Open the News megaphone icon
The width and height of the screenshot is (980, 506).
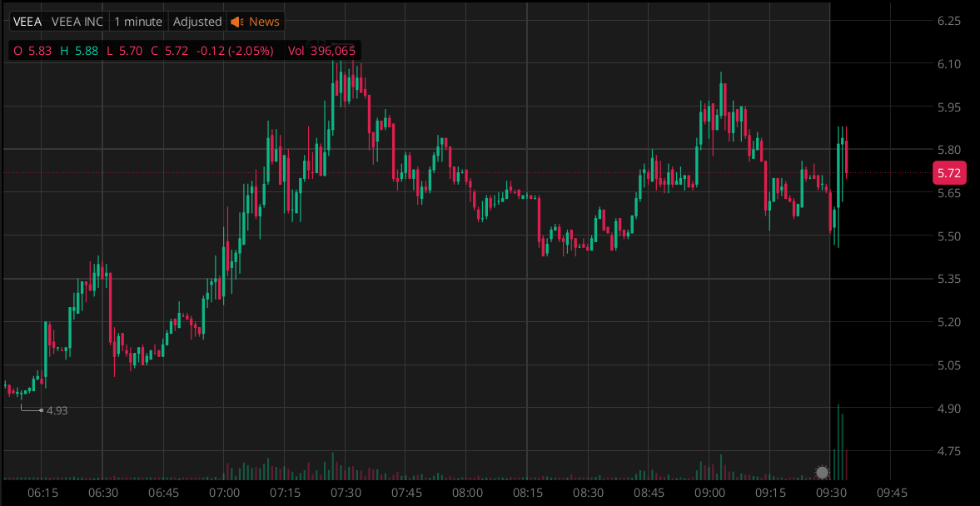[x=236, y=22]
